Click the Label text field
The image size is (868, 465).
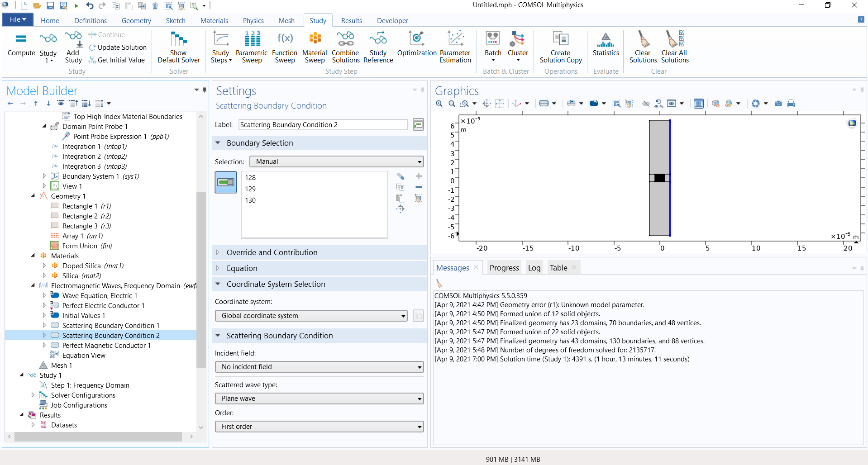(x=323, y=125)
